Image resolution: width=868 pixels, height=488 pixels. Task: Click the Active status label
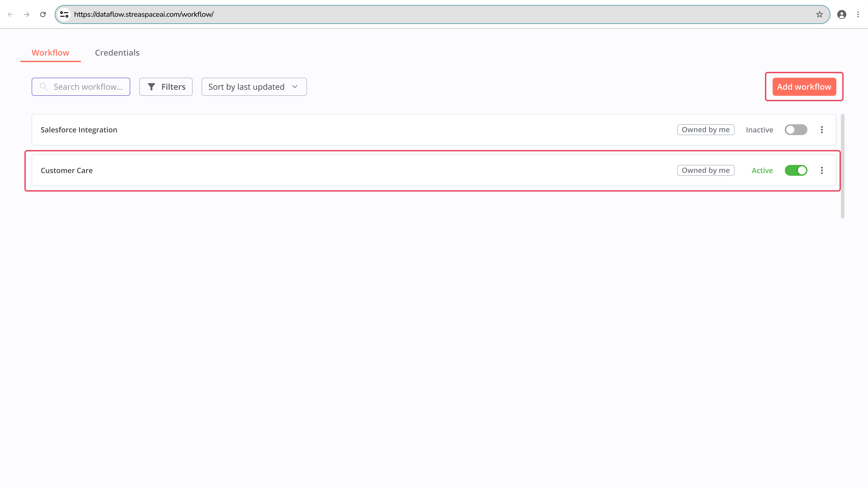coord(762,171)
